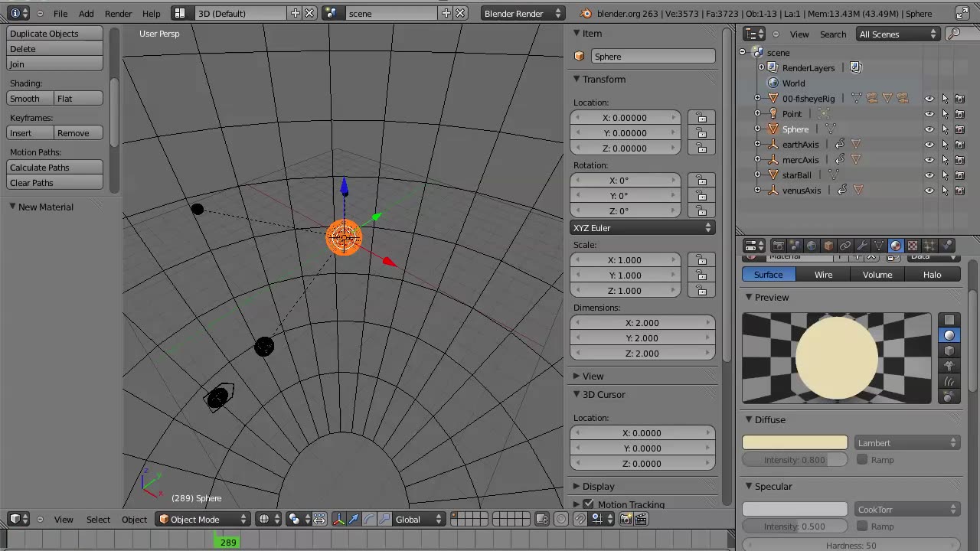Image resolution: width=980 pixels, height=551 pixels.
Task: Click the scale manipulator icon
Action: pyautogui.click(x=384, y=520)
